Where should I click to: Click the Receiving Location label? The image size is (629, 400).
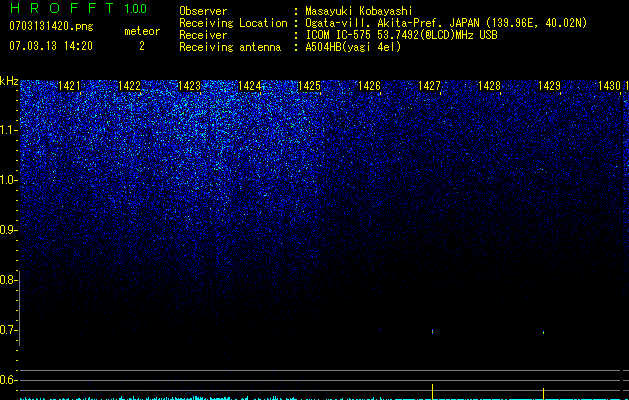[233, 23]
